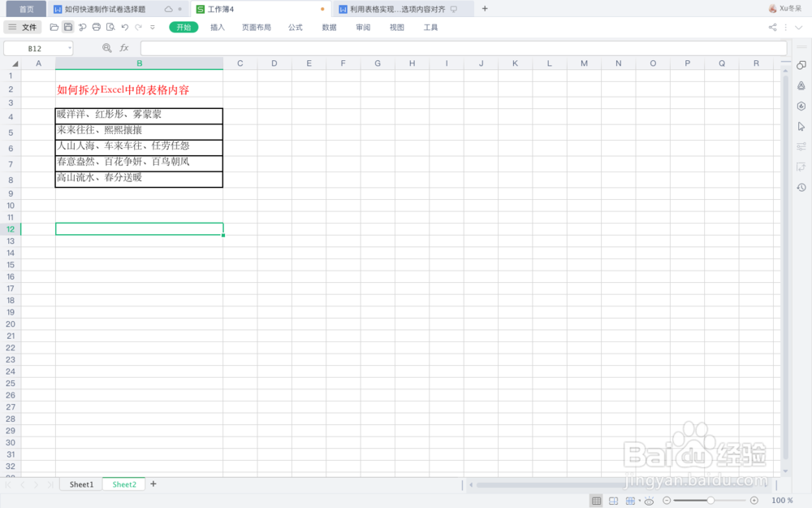Click the Print icon

coord(97,27)
